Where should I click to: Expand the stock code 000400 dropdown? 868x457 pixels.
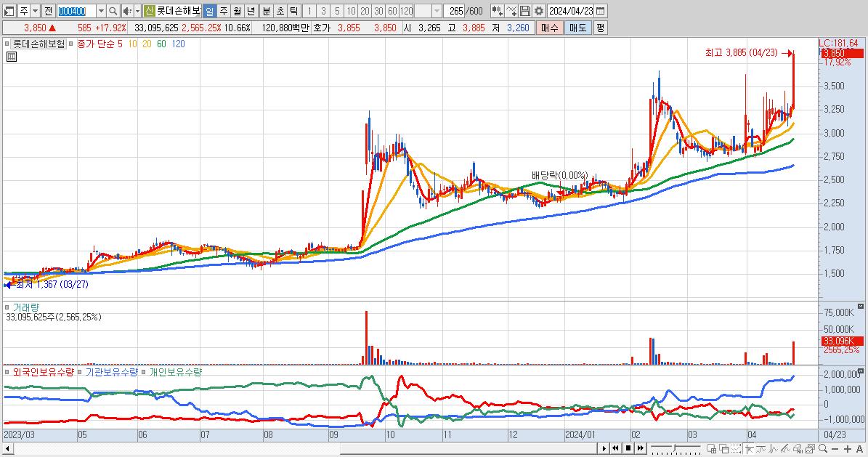coord(101,10)
